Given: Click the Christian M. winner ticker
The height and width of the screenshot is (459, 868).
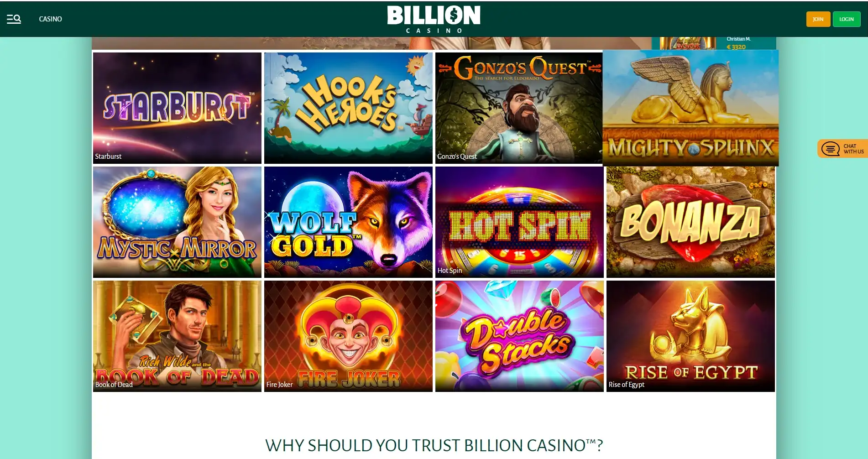Looking at the screenshot, I should (x=714, y=43).
